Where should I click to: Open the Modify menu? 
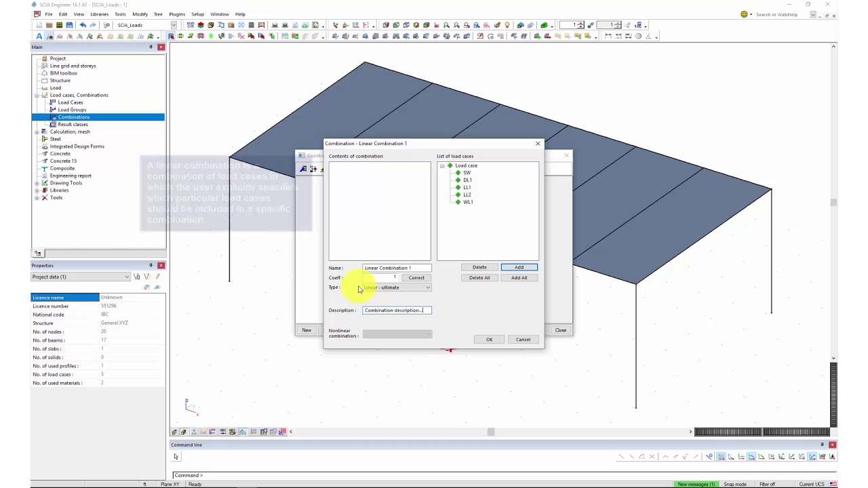click(140, 14)
